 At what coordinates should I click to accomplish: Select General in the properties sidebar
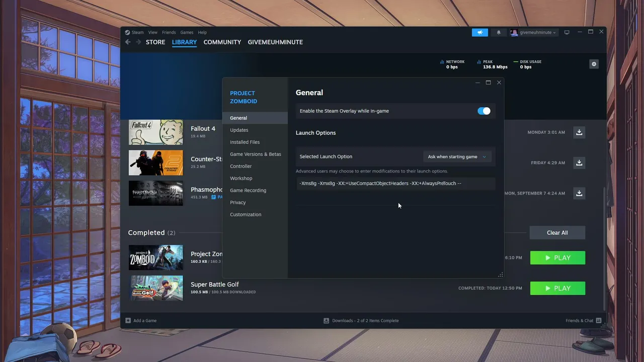tap(255, 118)
